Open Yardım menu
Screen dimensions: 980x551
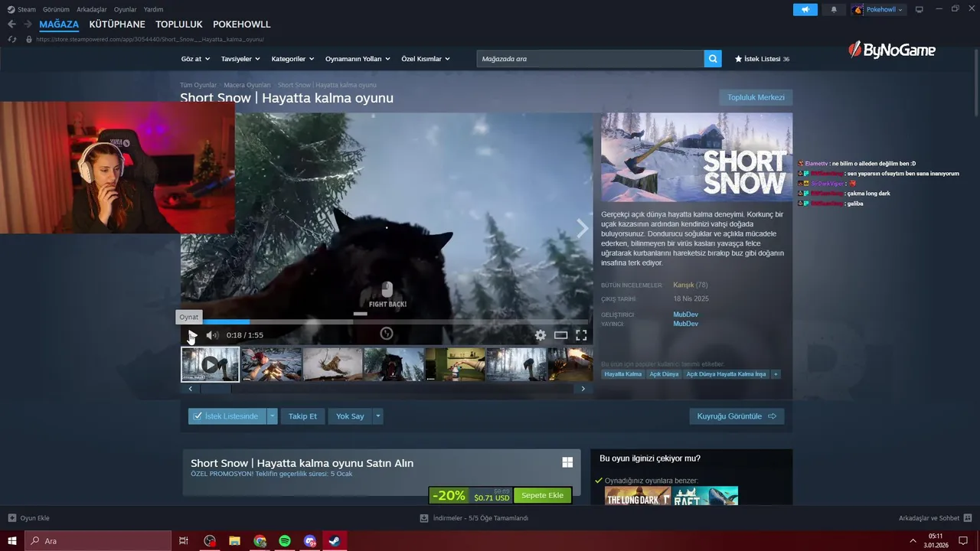pos(154,9)
